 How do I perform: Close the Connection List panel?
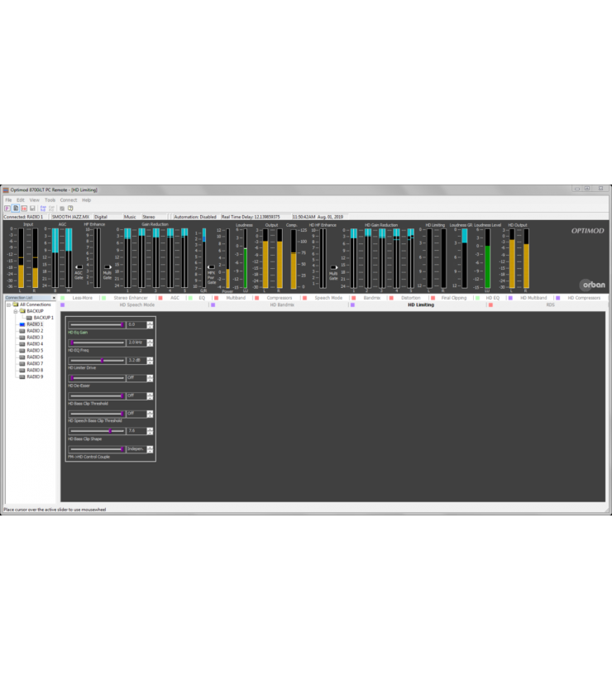tap(55, 298)
